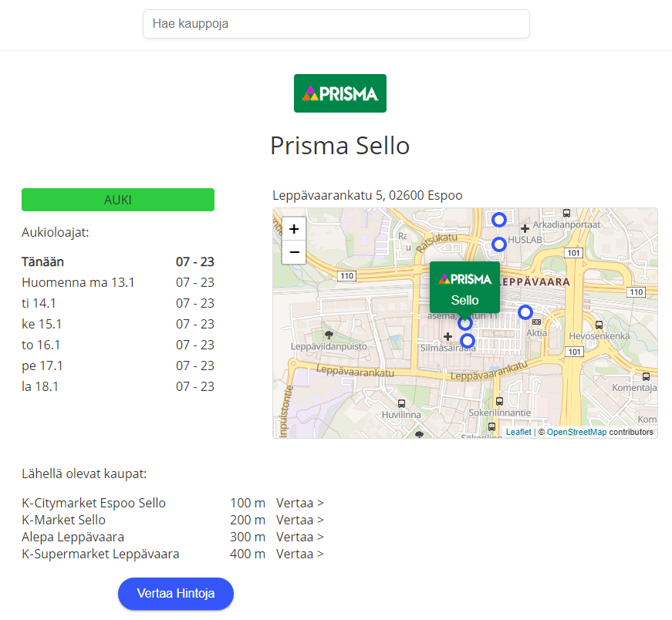
Task: Click the Prisma logo above the store name
Action: (339, 93)
